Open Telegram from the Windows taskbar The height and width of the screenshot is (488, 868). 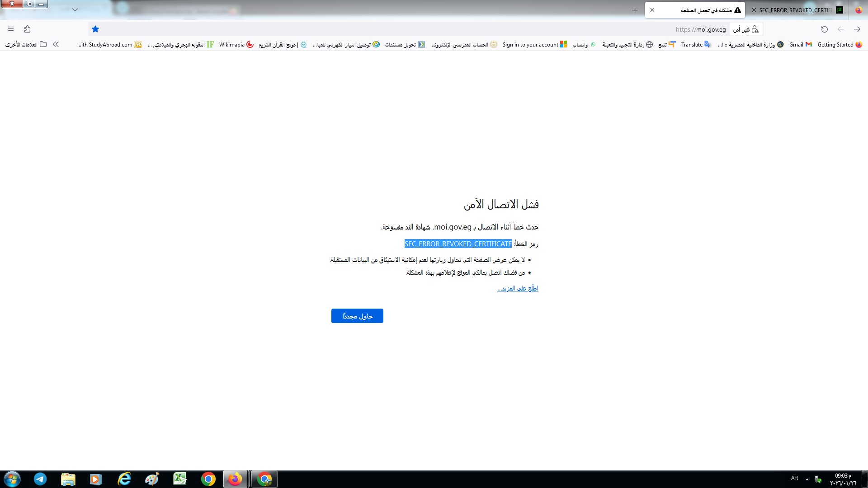click(40, 479)
